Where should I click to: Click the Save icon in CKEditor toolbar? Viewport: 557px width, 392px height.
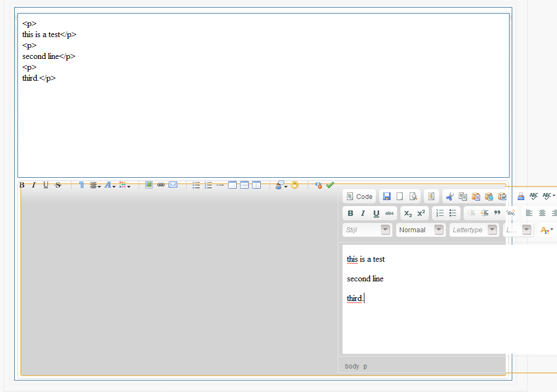pos(387,197)
